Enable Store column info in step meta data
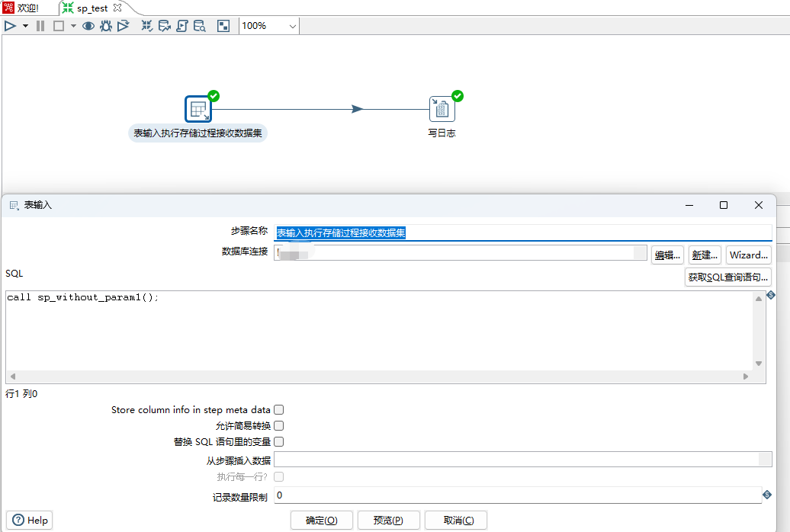The image size is (790, 532). click(x=278, y=409)
